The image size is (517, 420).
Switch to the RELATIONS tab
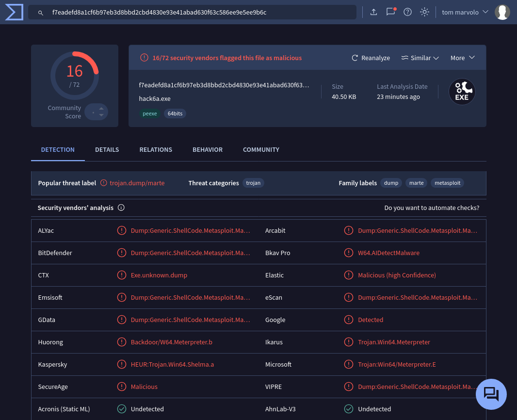(x=156, y=150)
